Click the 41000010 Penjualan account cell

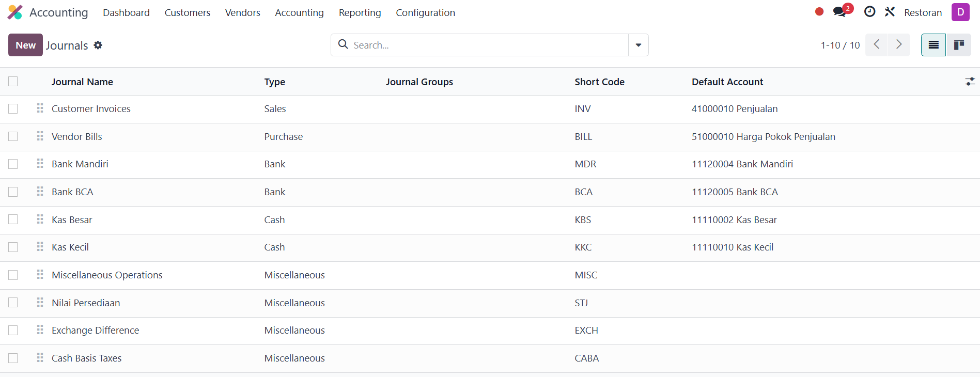tap(735, 108)
